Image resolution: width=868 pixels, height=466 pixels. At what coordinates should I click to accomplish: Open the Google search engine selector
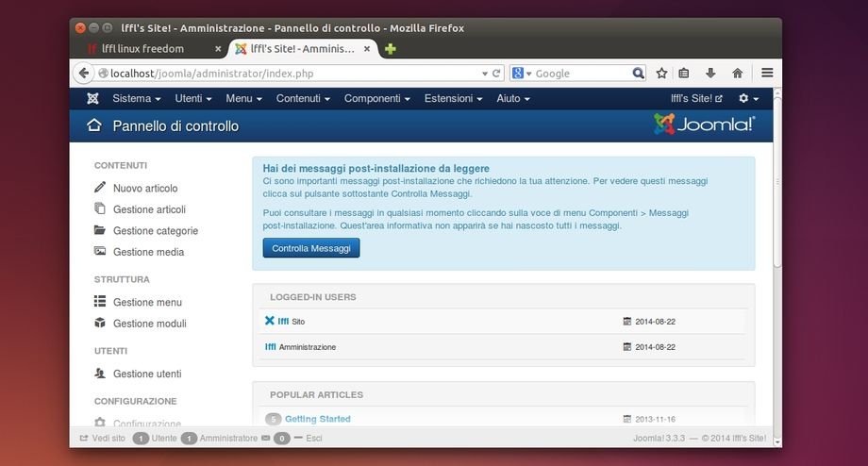(522, 73)
